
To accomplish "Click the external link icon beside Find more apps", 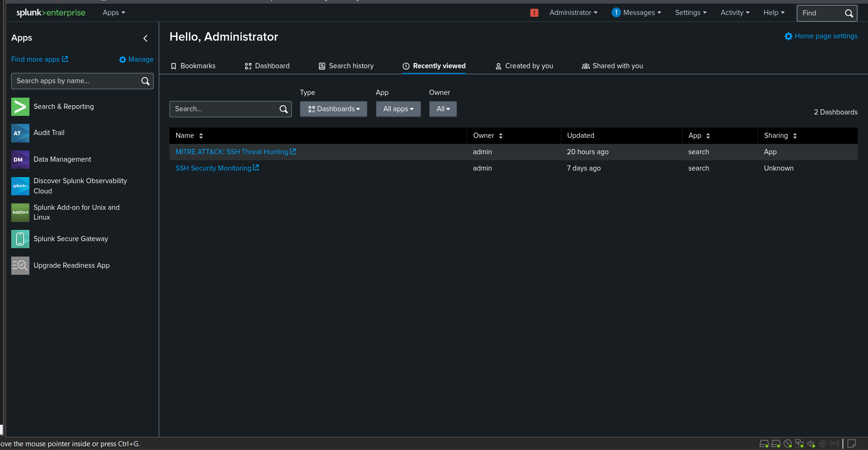I will click(65, 59).
